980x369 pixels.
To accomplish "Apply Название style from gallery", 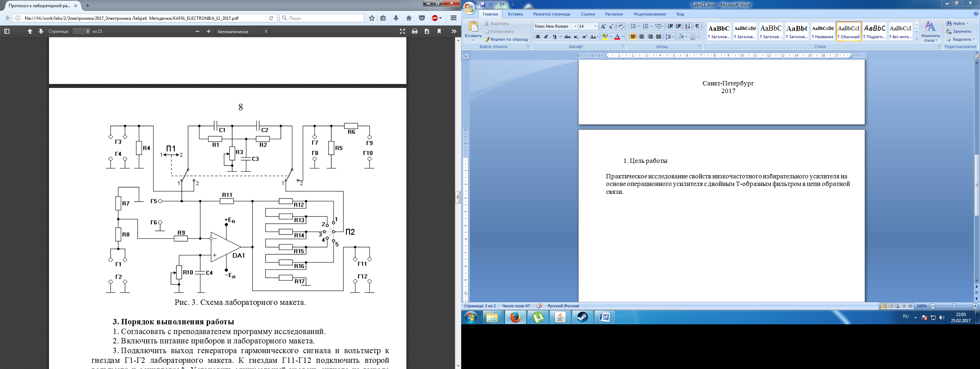I will coord(823,31).
